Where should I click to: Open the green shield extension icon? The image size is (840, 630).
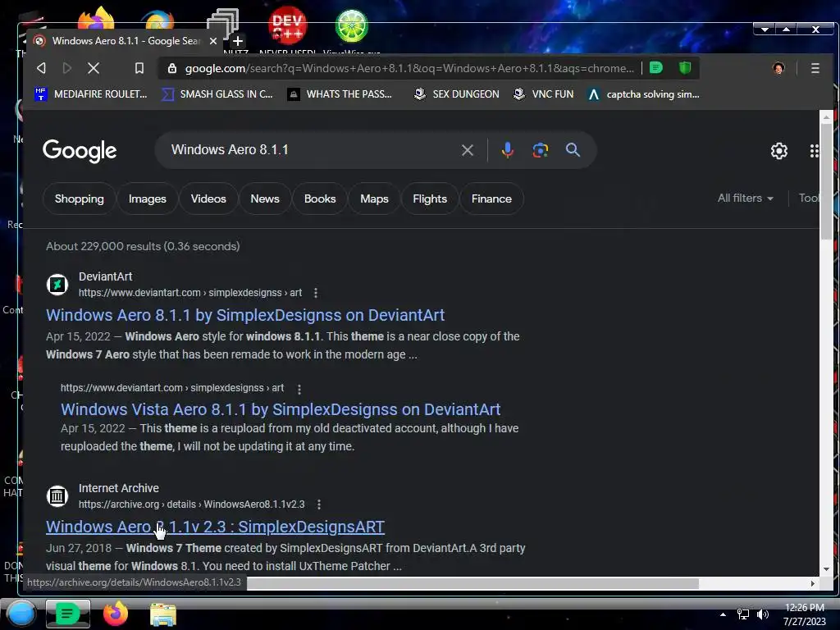685,67
